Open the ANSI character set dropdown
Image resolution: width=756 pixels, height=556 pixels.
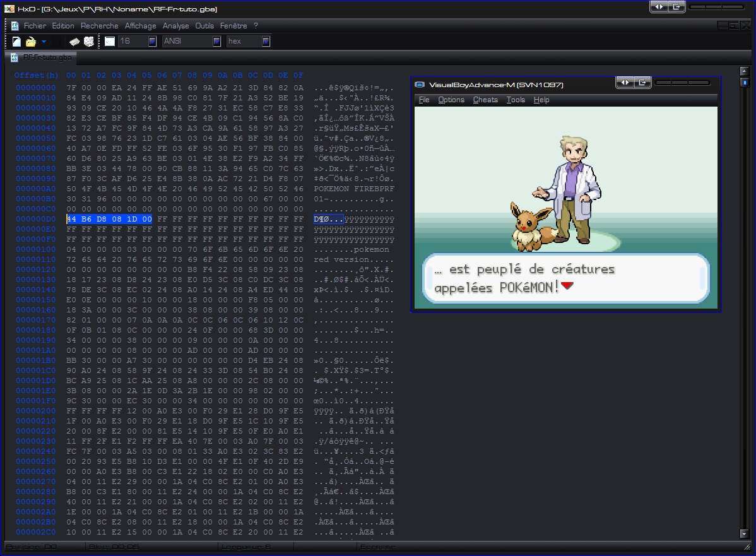click(217, 42)
